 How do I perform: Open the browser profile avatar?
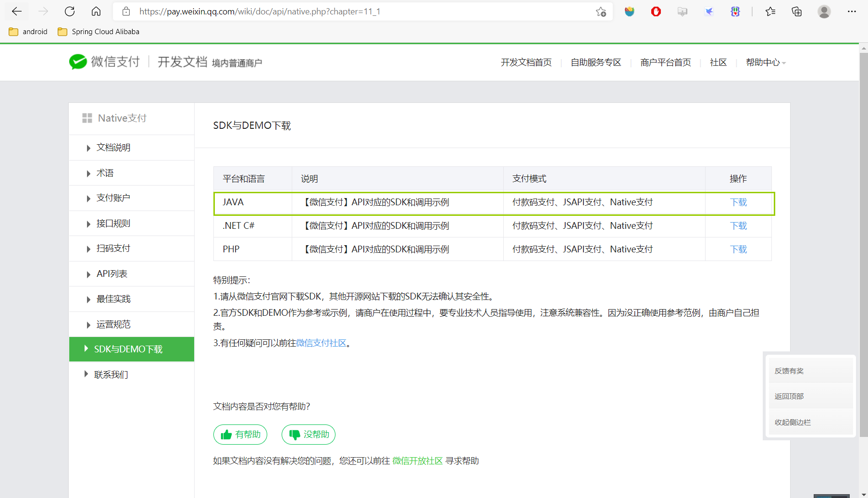point(824,11)
